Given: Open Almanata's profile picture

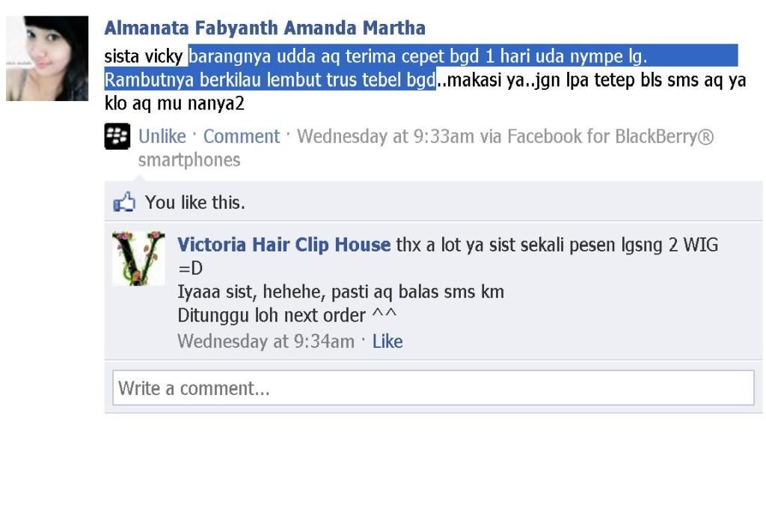Looking at the screenshot, I should click(x=47, y=58).
